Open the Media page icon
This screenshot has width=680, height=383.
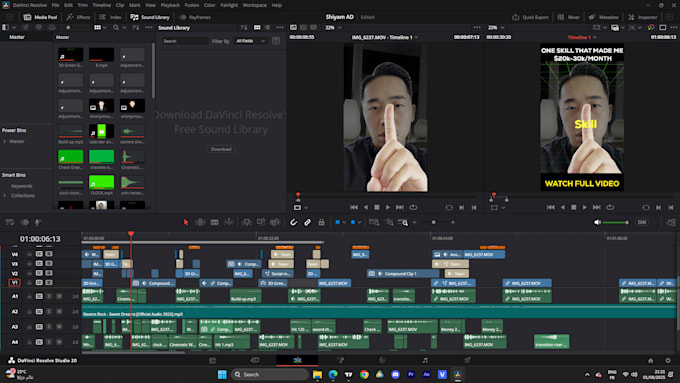212,360
